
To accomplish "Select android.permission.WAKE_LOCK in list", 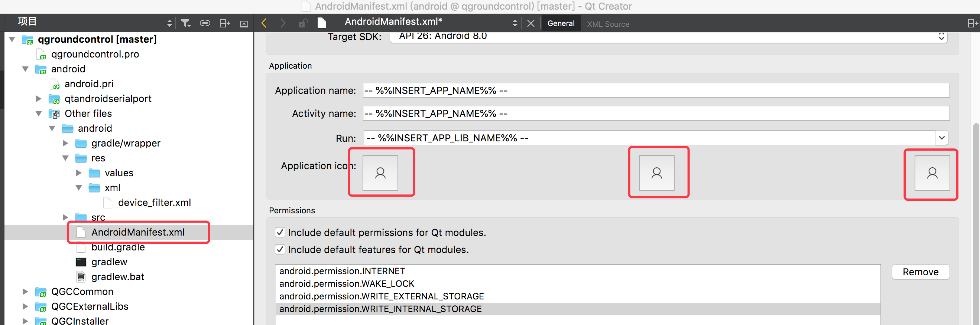I will point(578,283).
